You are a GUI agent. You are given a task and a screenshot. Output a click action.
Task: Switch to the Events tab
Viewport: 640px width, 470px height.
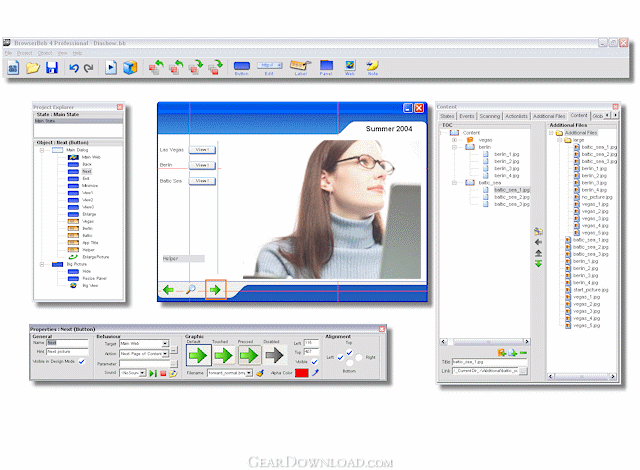467,116
